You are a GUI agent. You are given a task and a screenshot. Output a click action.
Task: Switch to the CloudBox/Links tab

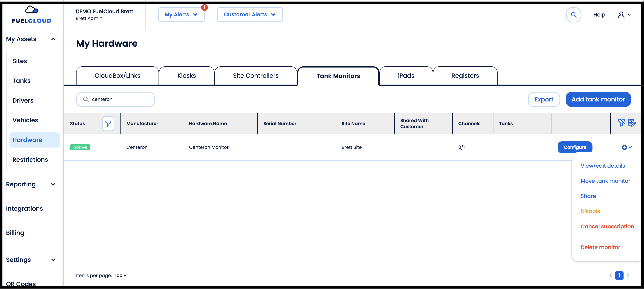point(117,75)
